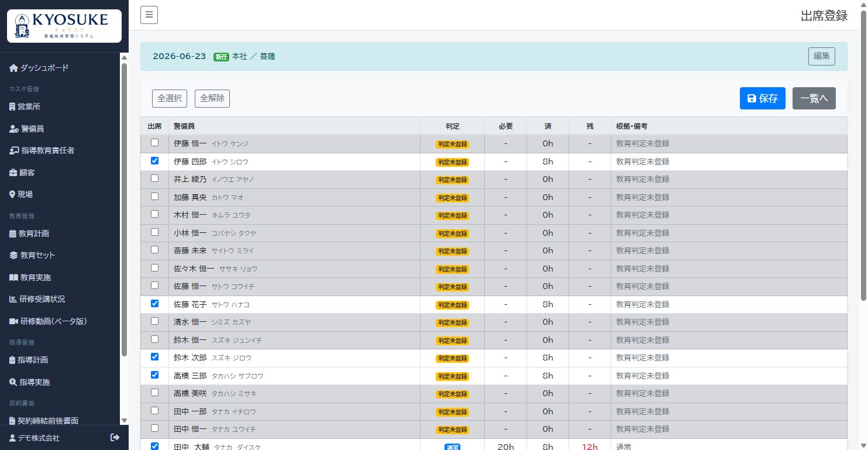Click 教育判定未登録 note for 高橋 美咲
The width and height of the screenshot is (868, 450).
[x=643, y=393]
